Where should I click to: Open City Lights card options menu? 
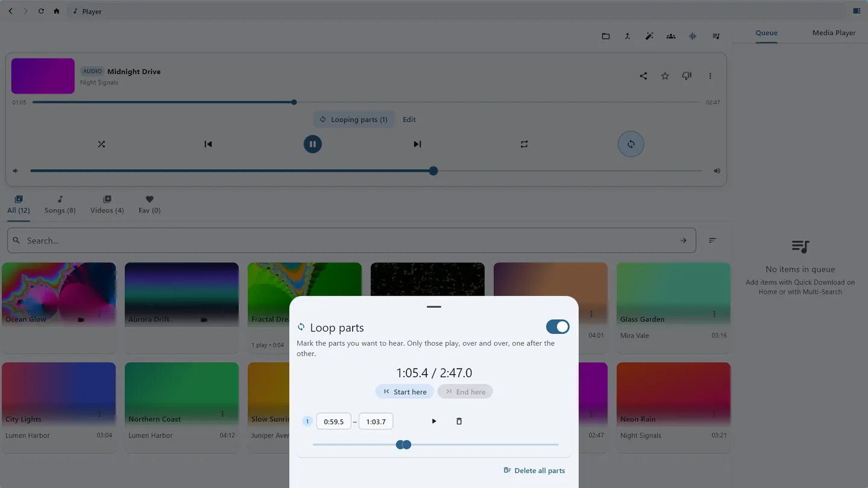click(x=99, y=414)
